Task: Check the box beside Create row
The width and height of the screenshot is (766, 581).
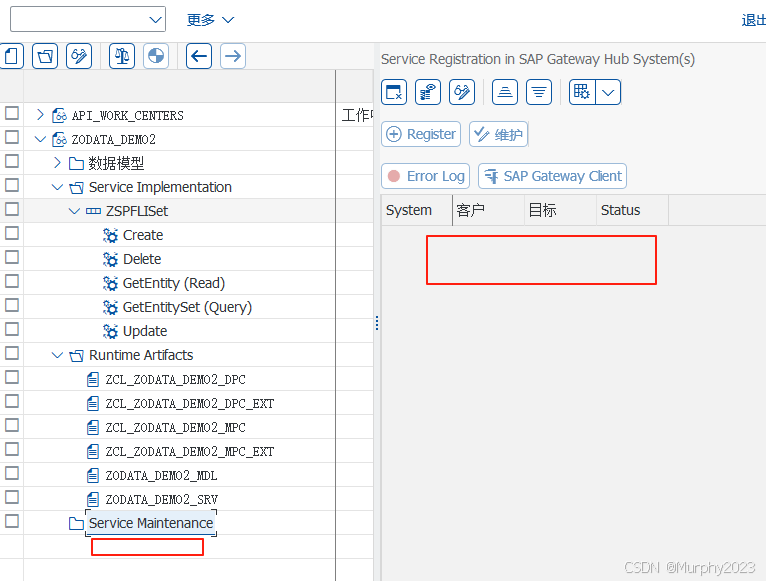Action: pyautogui.click(x=12, y=233)
